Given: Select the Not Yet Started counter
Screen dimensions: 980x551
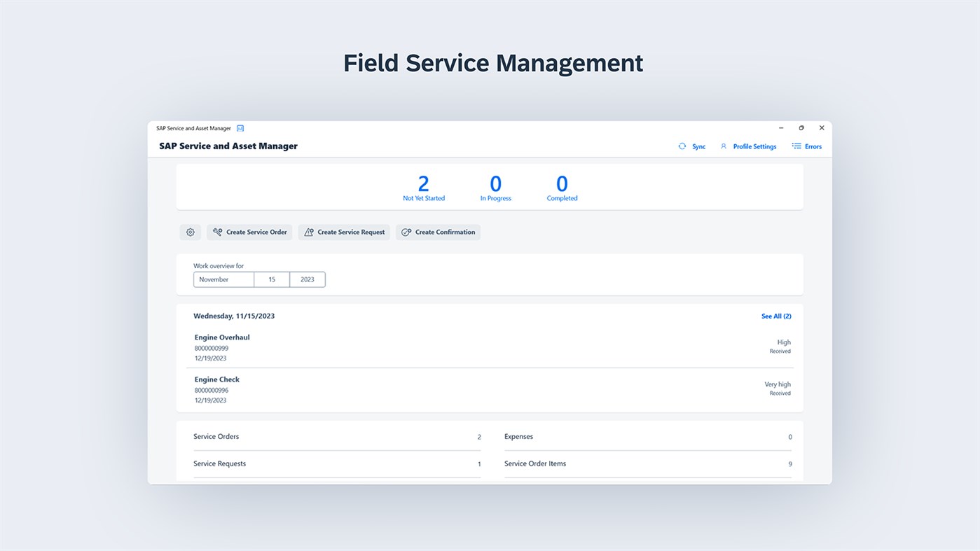Looking at the screenshot, I should 423,186.
